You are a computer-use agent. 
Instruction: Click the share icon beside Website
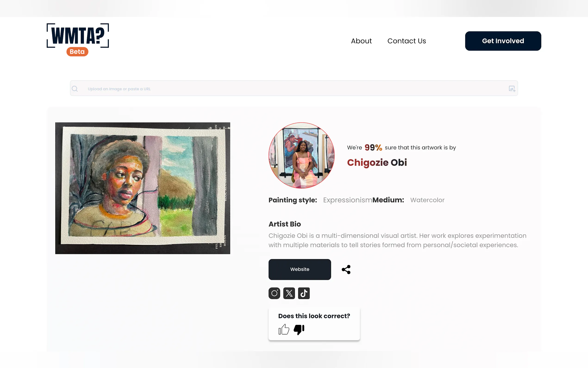(x=346, y=270)
